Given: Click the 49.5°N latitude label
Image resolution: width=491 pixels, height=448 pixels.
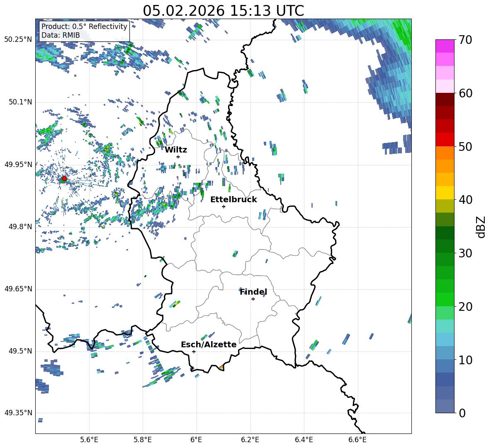Looking at the screenshot, I should (20, 351).
